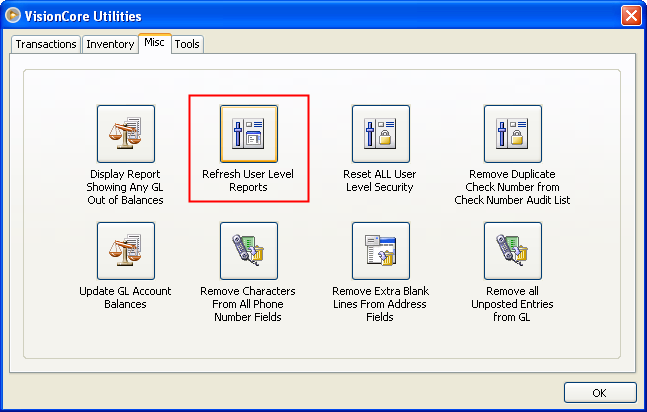Open the GL Out of Balances report icon
Screen dimensions: 647x412
(126, 134)
